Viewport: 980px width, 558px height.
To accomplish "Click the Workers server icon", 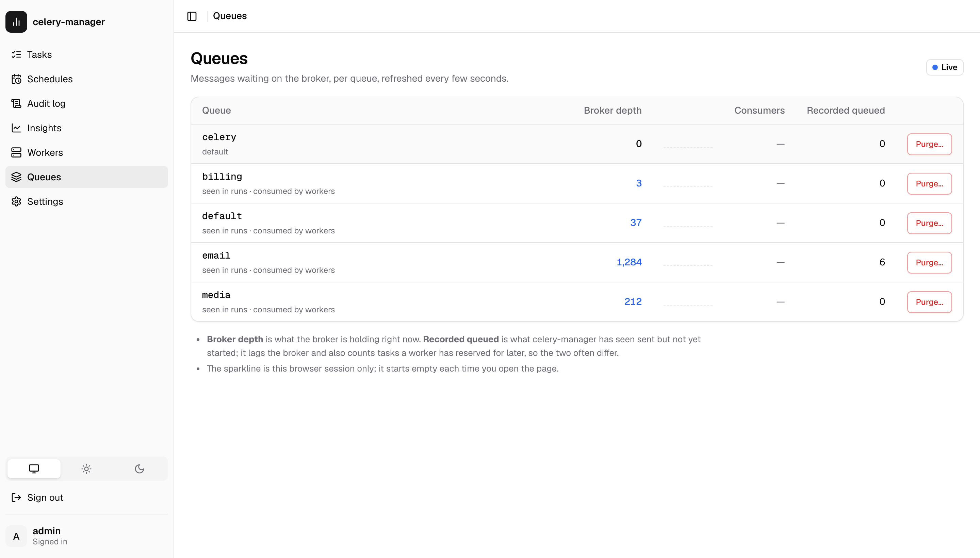I will click(16, 152).
